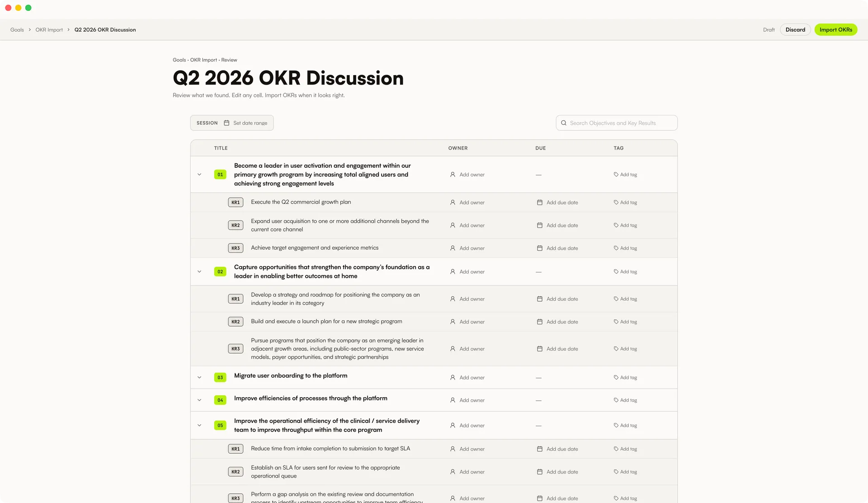Click the Import OKRs button
Image resolution: width=868 pixels, height=503 pixels.
[835, 30]
